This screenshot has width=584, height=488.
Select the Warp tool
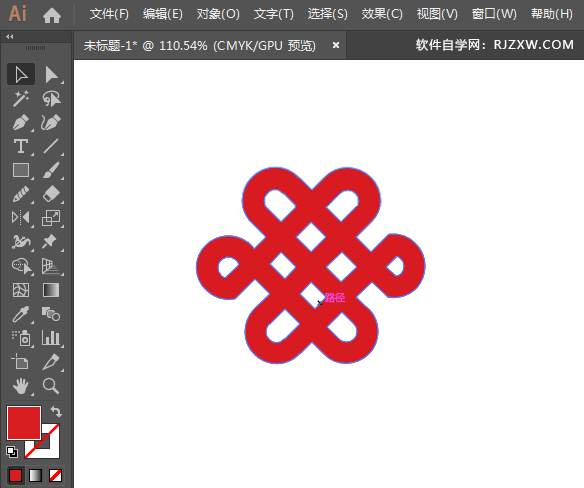tap(21, 242)
